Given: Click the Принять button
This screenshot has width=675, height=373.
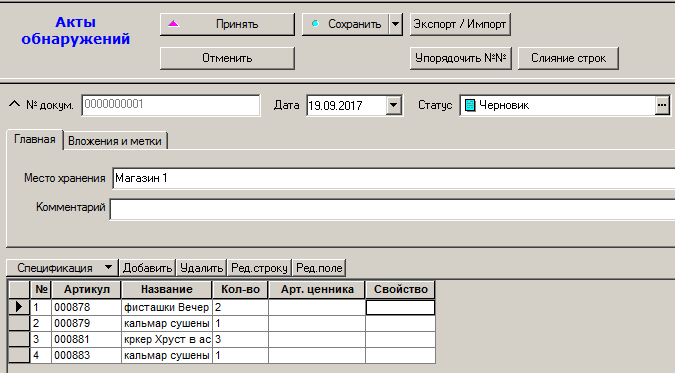Looking at the screenshot, I should coord(227,24).
